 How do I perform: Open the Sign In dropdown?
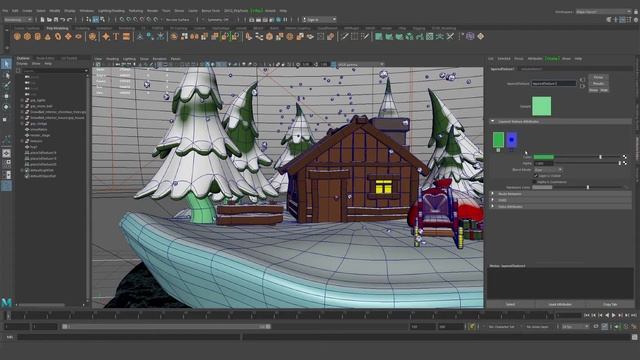click(320, 19)
